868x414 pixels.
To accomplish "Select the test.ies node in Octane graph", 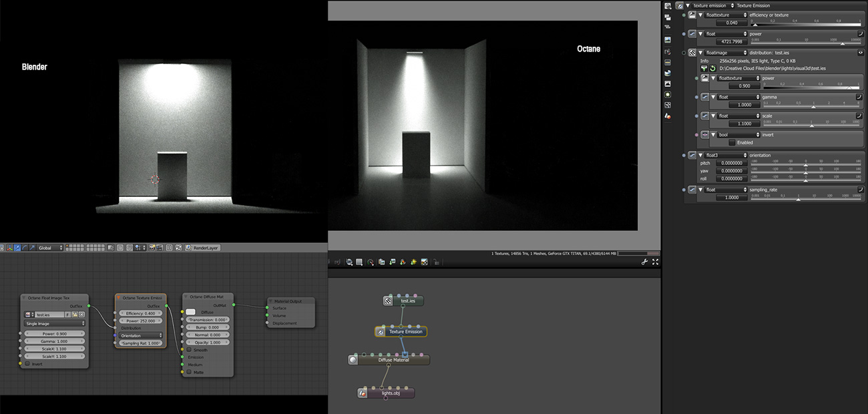I will [403, 301].
